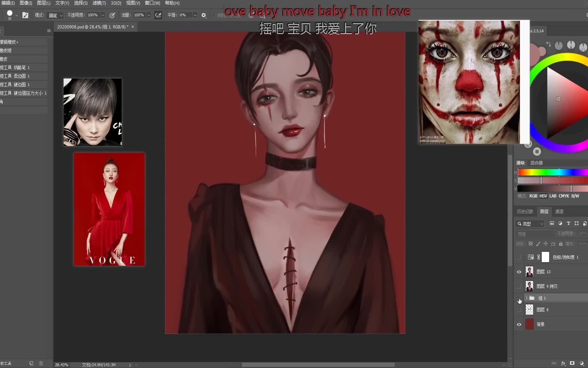Enable pressure control for opacity icon
Image resolution: width=588 pixels, height=368 pixels.
pyautogui.click(x=112, y=15)
